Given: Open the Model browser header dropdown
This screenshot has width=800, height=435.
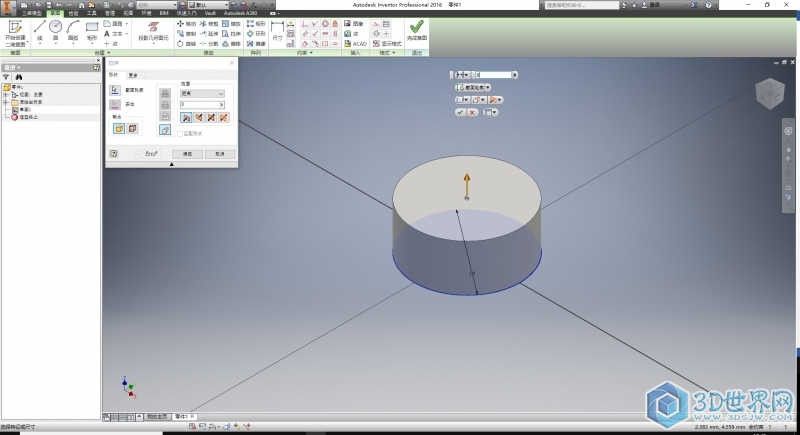Looking at the screenshot, I should click(x=12, y=67).
